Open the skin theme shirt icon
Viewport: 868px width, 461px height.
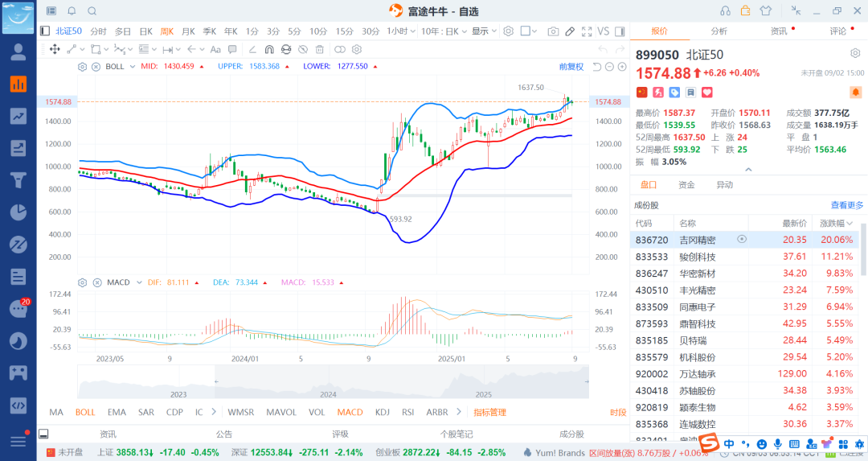coord(766,10)
